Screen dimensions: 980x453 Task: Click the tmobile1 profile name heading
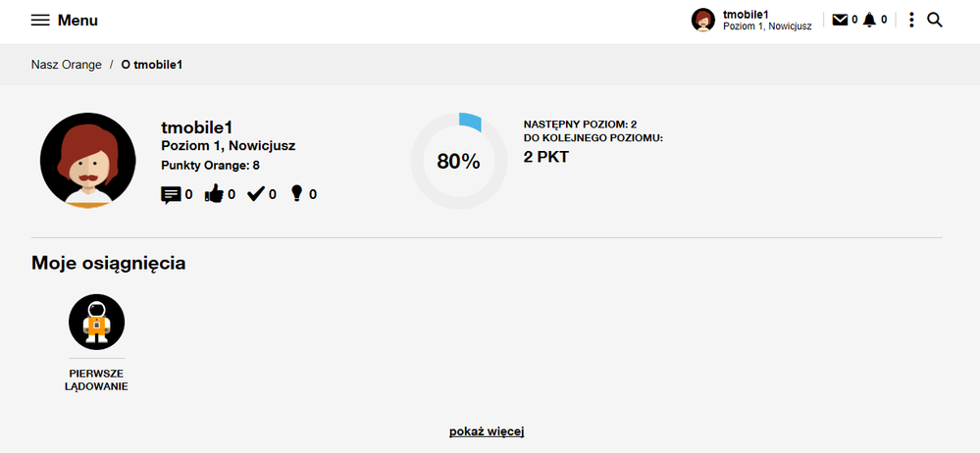(x=196, y=126)
